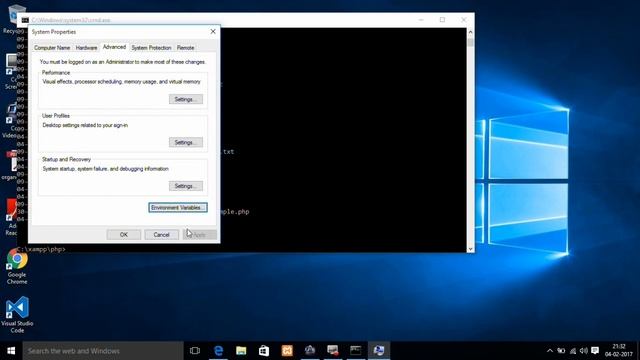
Task: Open the Windows Store taskbar icon
Action: (x=264, y=351)
